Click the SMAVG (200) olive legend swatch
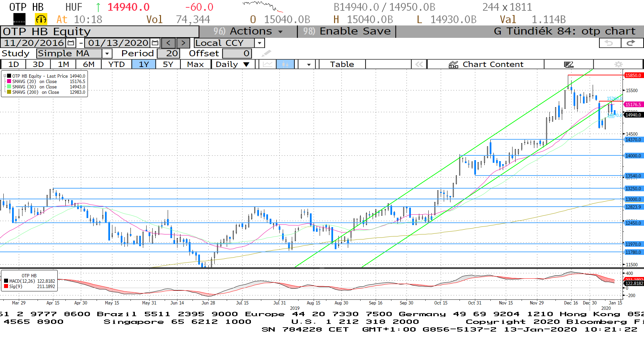The image size is (644, 348). [x=9, y=92]
